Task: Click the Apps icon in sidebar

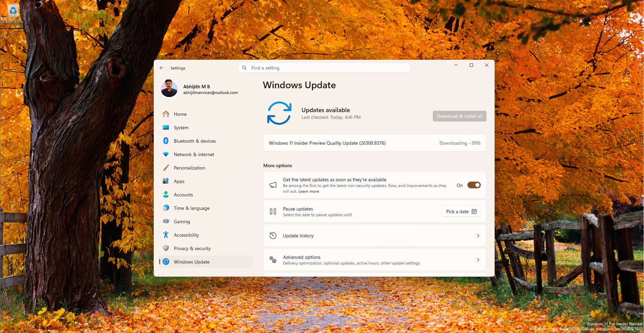Action: pyautogui.click(x=166, y=181)
